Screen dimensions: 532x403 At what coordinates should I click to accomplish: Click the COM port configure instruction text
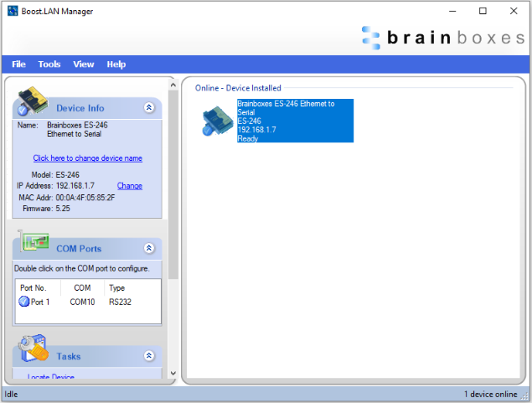tap(81, 268)
